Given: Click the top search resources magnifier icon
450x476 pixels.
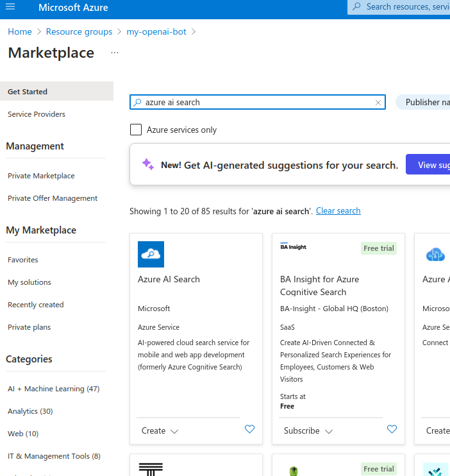Looking at the screenshot, I should [x=357, y=6].
